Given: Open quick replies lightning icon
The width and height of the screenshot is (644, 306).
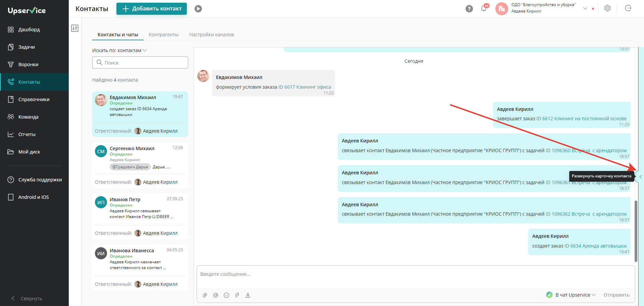Looking at the screenshot, I should click(x=237, y=295).
